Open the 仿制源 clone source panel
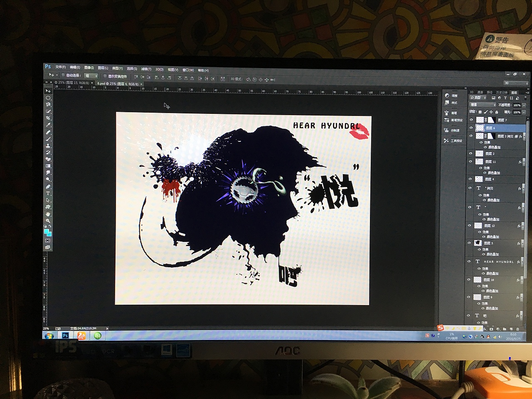The image size is (532, 399). (452, 130)
